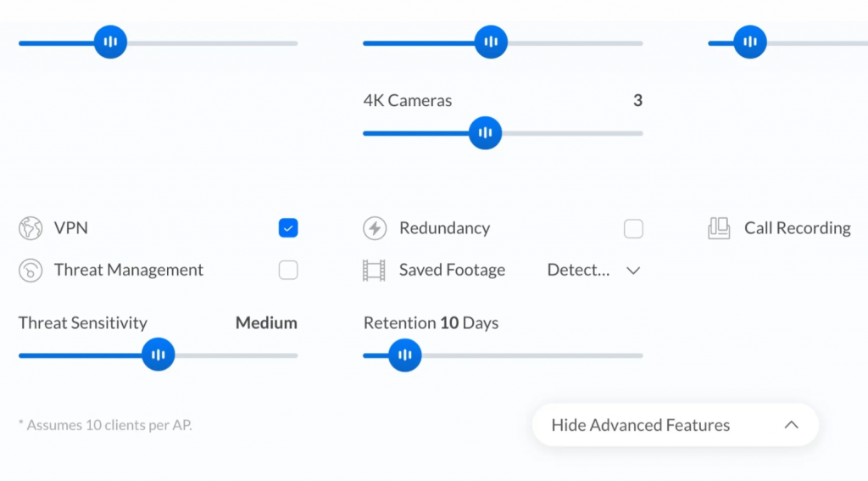Click the Retention days slider handle
868x481 pixels.
coord(405,355)
